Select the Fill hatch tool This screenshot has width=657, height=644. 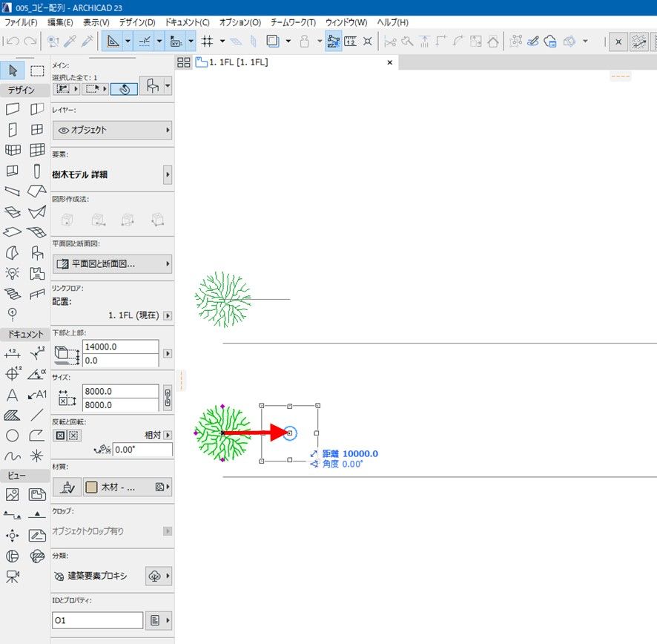point(13,415)
